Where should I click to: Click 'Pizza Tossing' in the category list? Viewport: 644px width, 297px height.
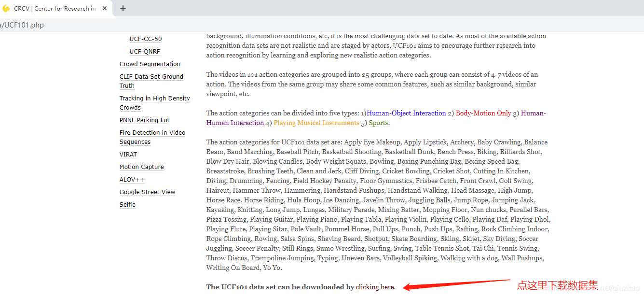click(226, 219)
